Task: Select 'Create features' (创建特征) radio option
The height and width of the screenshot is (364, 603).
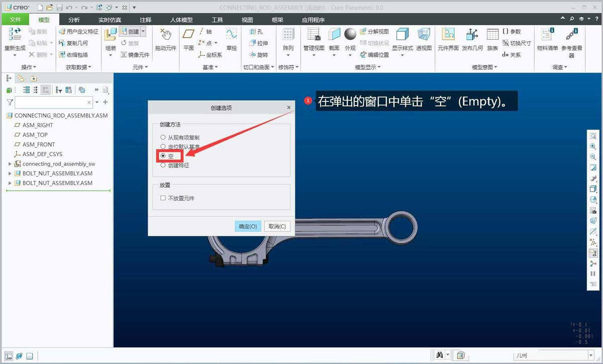Action: [x=175, y=165]
